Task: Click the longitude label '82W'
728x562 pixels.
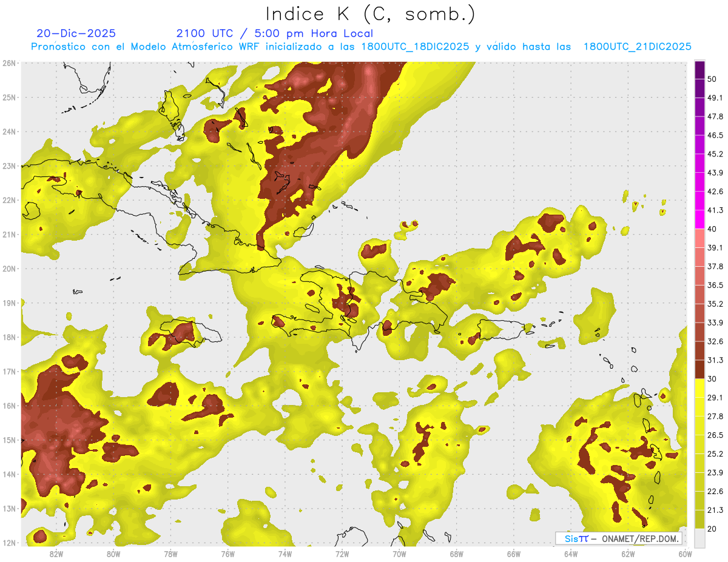Action: [x=56, y=554]
